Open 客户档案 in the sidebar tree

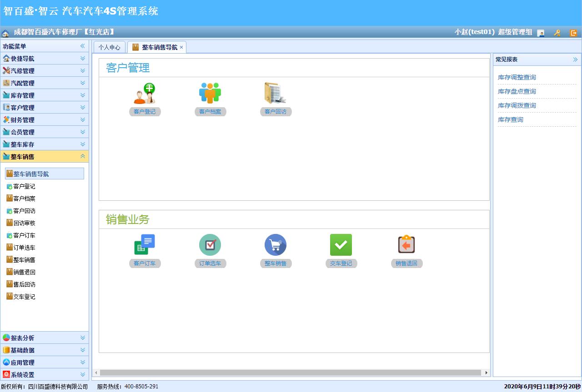24,198
